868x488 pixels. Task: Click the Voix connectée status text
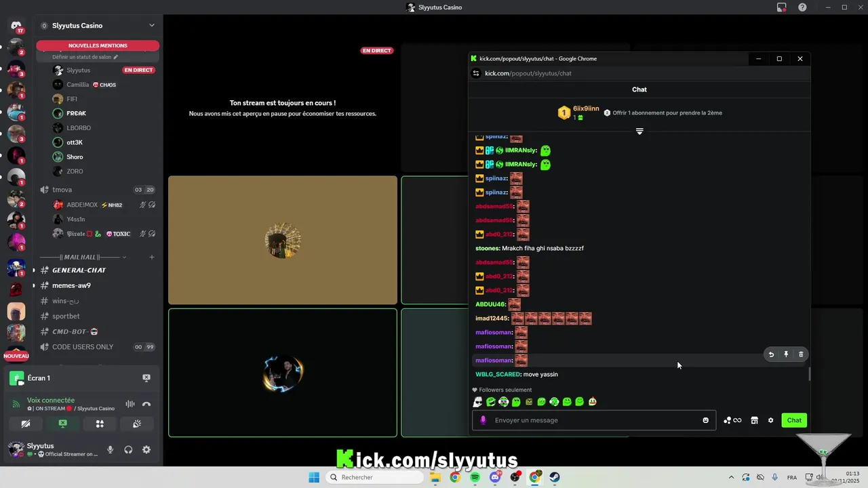click(x=51, y=400)
